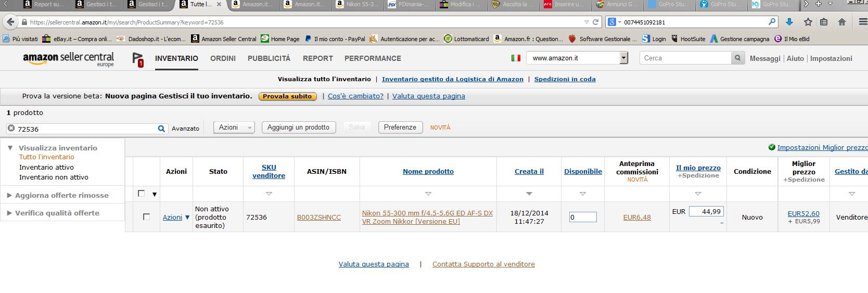Open the HootSuite bookmark
This screenshot has height=293, width=868.
tap(688, 39)
